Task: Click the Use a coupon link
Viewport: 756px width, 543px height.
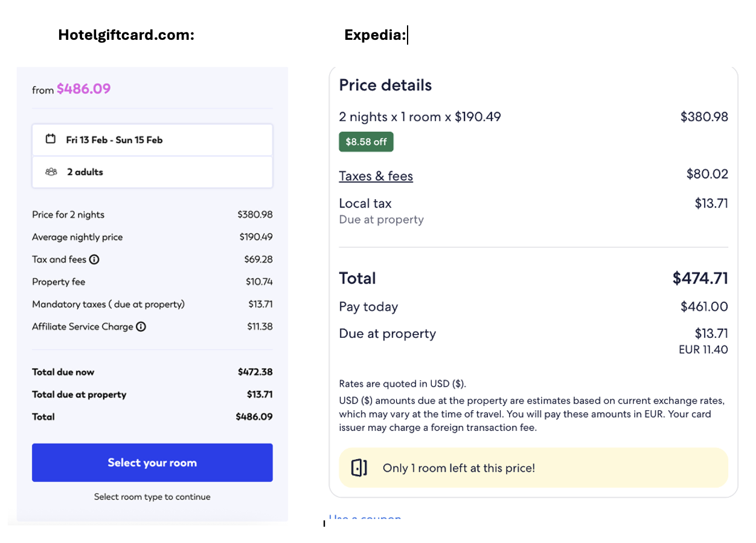Action: pyautogui.click(x=365, y=518)
